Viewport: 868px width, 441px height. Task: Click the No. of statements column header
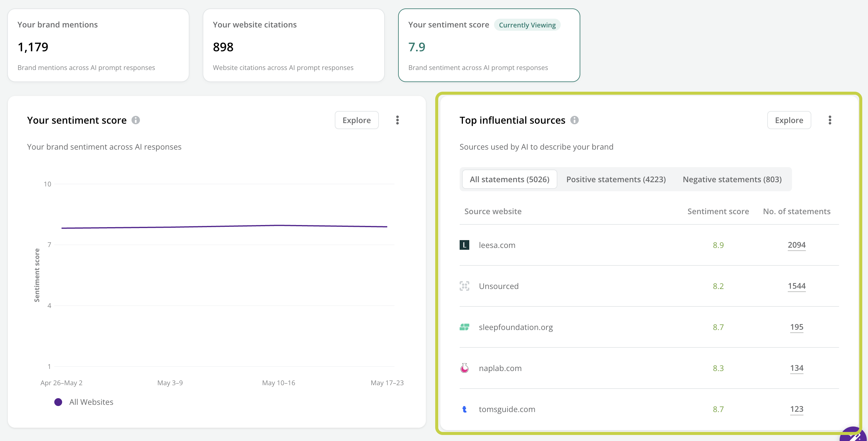pos(797,211)
